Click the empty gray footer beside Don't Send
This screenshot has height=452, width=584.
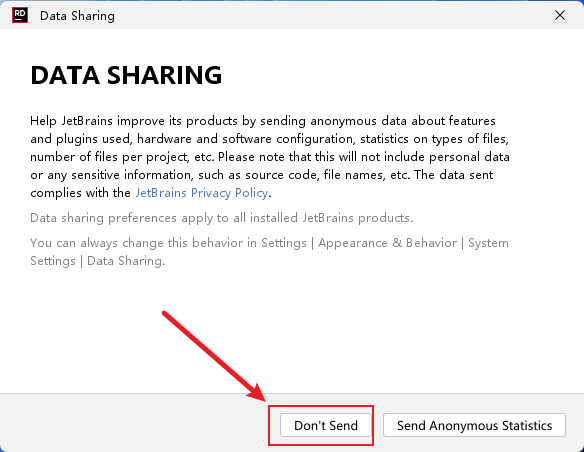pyautogui.click(x=134, y=423)
